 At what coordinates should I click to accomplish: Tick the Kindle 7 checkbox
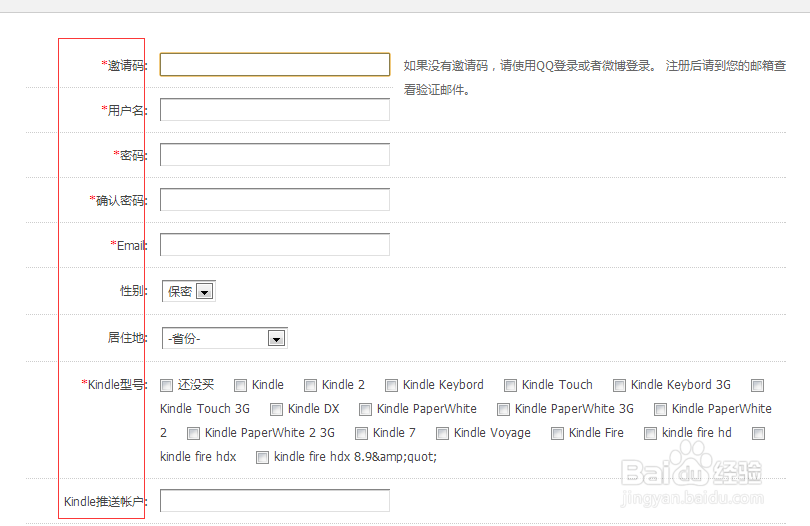362,433
